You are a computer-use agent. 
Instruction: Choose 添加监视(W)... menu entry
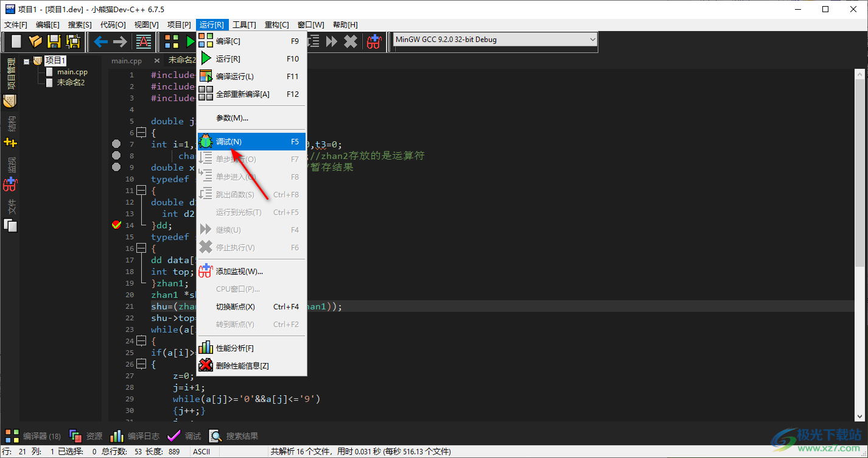coord(251,271)
